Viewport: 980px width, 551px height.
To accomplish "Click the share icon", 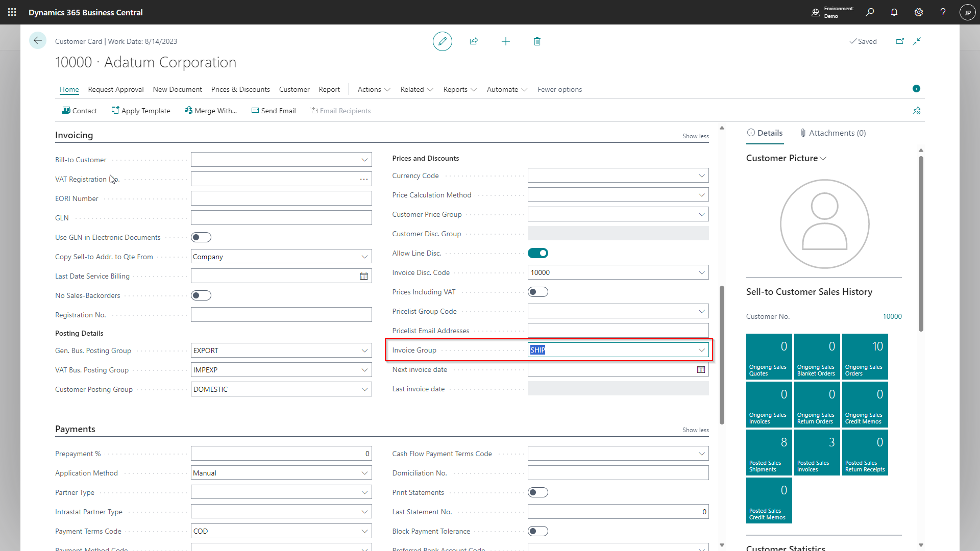I will tap(474, 41).
